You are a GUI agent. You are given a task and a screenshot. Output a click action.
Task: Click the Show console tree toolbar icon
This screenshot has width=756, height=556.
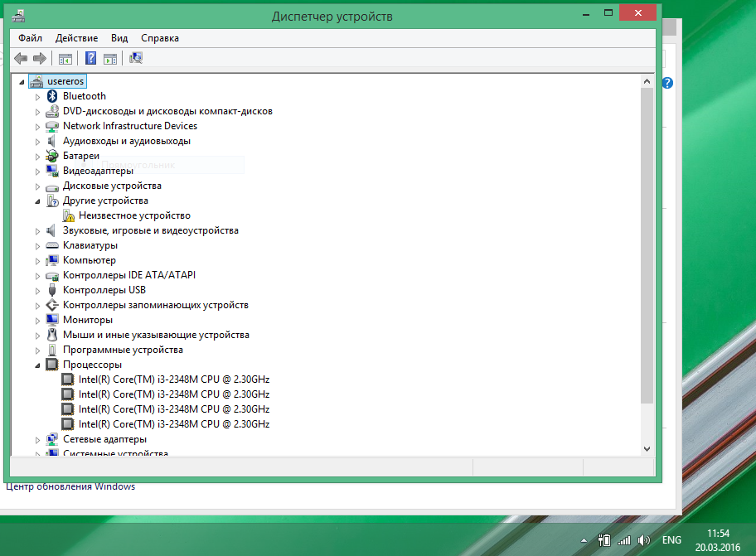[65, 59]
